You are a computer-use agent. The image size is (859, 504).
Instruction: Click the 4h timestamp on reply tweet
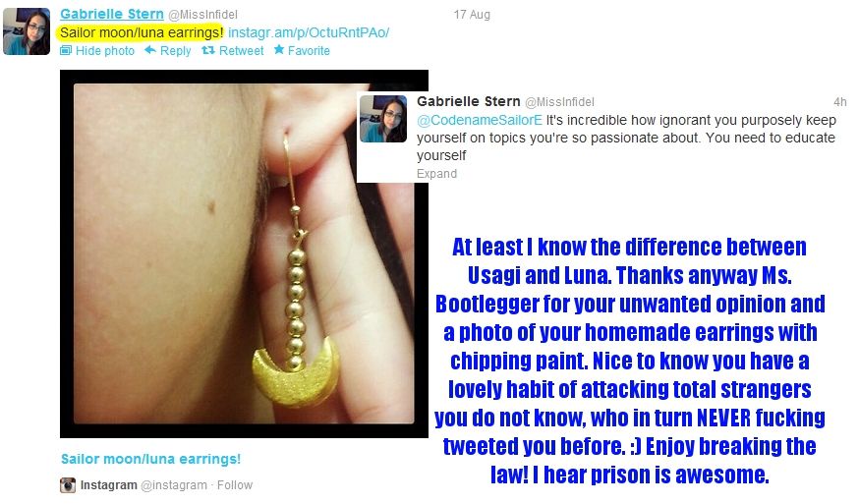pos(839,102)
